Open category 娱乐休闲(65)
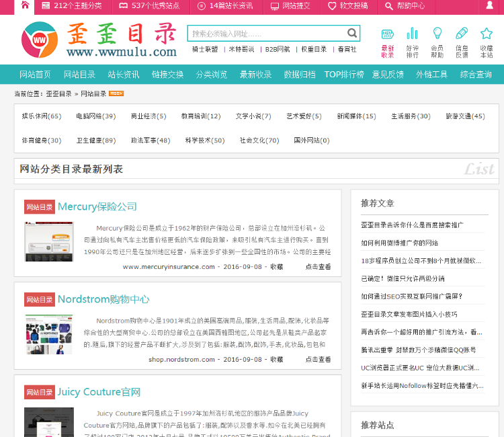Image resolution: width=504 pixels, height=437 pixels. click(42, 116)
